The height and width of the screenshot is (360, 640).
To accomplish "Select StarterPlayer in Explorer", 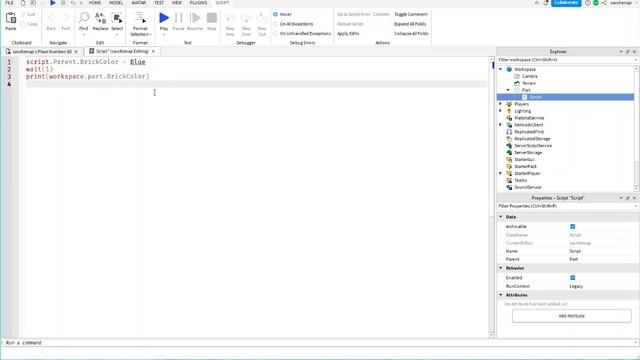I will (x=527, y=173).
